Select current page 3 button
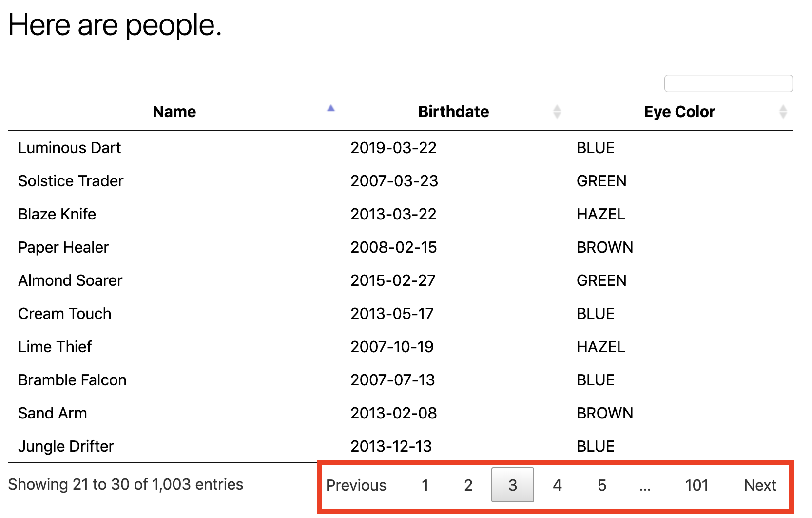This screenshot has height=518, width=812. click(x=512, y=485)
